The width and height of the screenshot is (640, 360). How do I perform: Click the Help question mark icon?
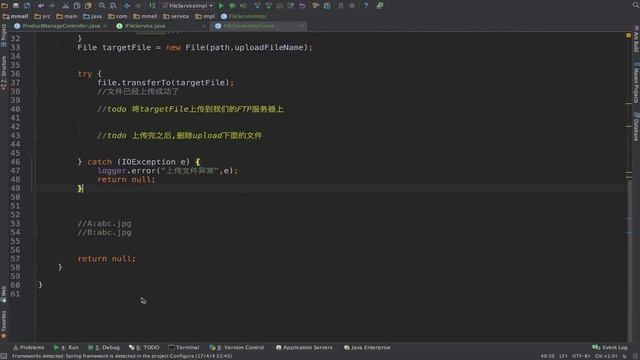click(x=366, y=6)
